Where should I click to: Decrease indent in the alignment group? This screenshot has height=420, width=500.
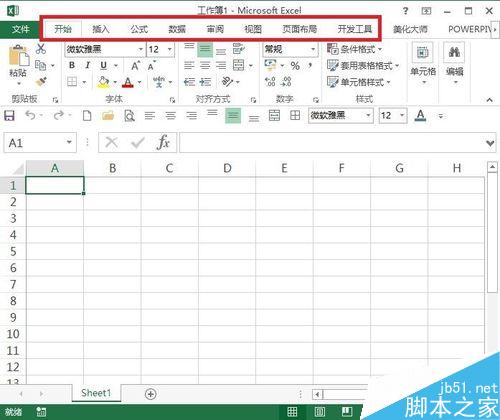point(190,82)
